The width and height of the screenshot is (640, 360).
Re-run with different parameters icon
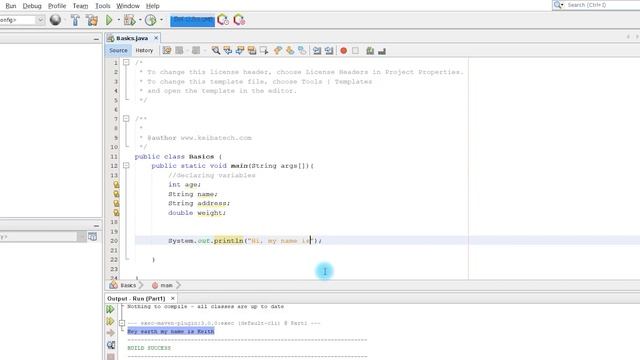[x=110, y=322]
